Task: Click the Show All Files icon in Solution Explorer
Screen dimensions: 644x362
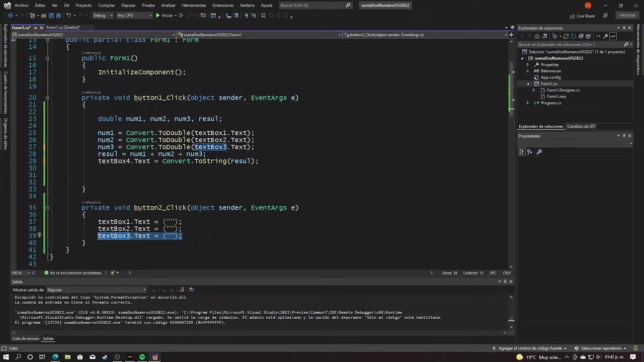Action: pyautogui.click(x=588, y=36)
